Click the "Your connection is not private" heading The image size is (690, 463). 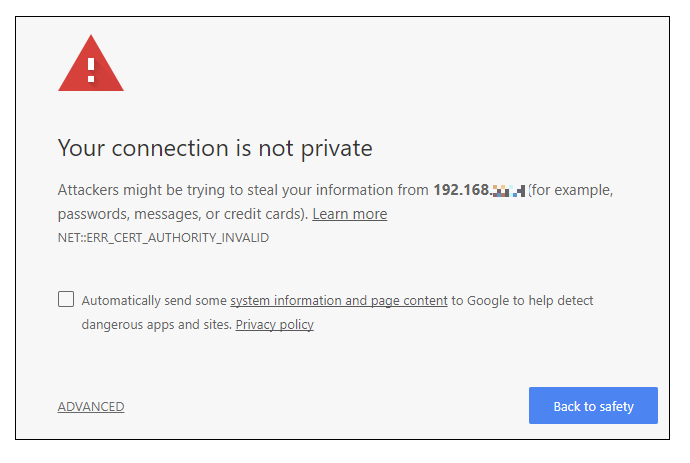click(x=215, y=149)
